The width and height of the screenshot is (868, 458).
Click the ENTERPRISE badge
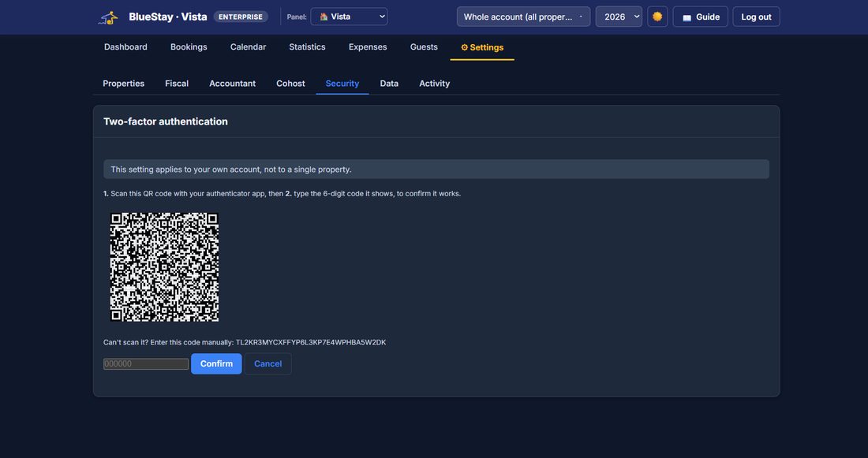point(241,17)
